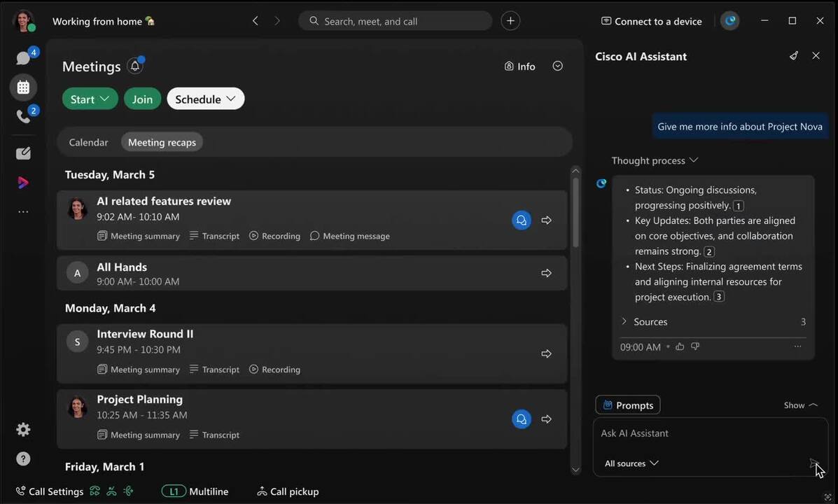Open the All sources dropdown

coord(631,463)
